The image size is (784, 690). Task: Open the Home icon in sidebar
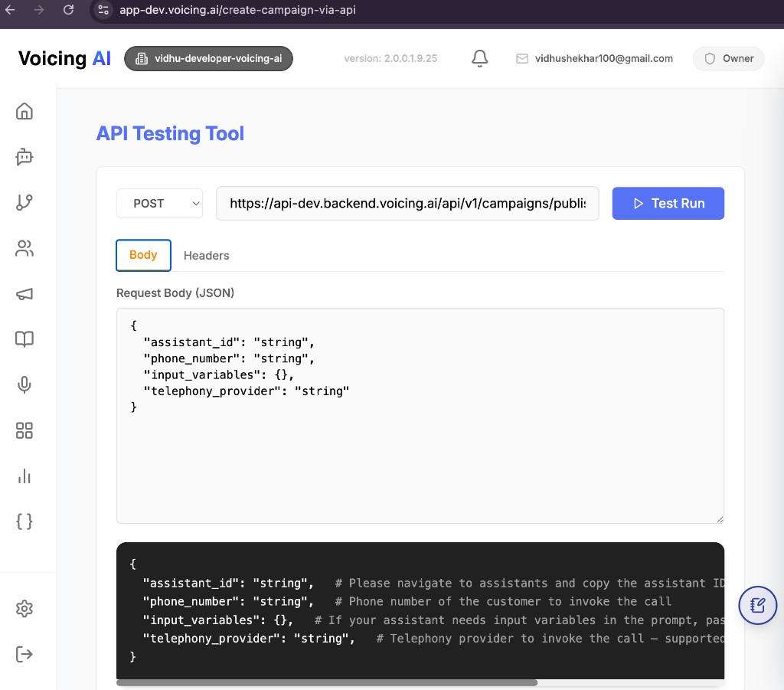24,111
